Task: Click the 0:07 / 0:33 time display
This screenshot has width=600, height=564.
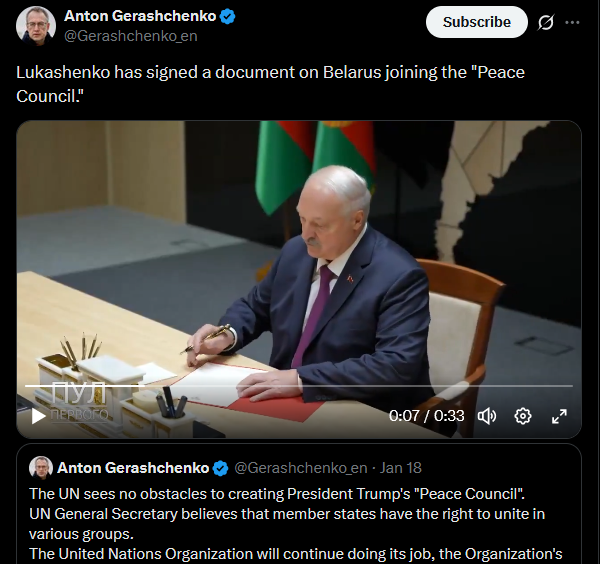Action: click(427, 416)
